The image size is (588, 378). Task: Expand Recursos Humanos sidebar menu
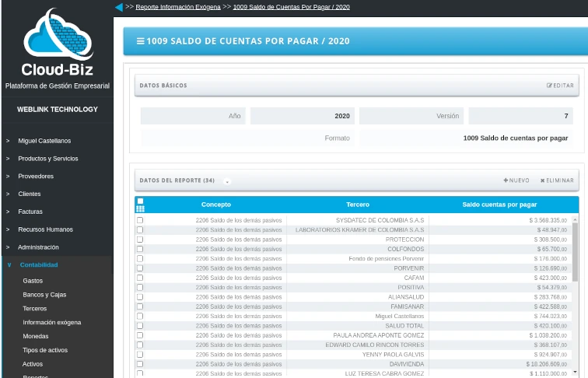pos(45,229)
